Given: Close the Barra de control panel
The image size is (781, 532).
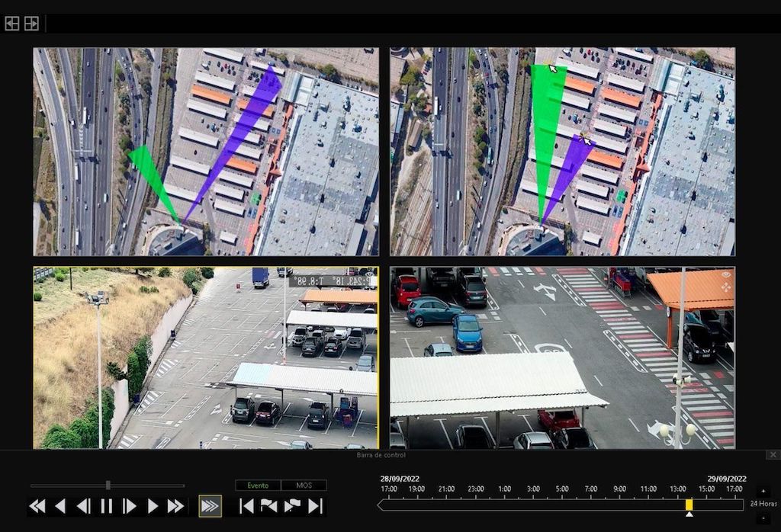Looking at the screenshot, I should [x=773, y=455].
